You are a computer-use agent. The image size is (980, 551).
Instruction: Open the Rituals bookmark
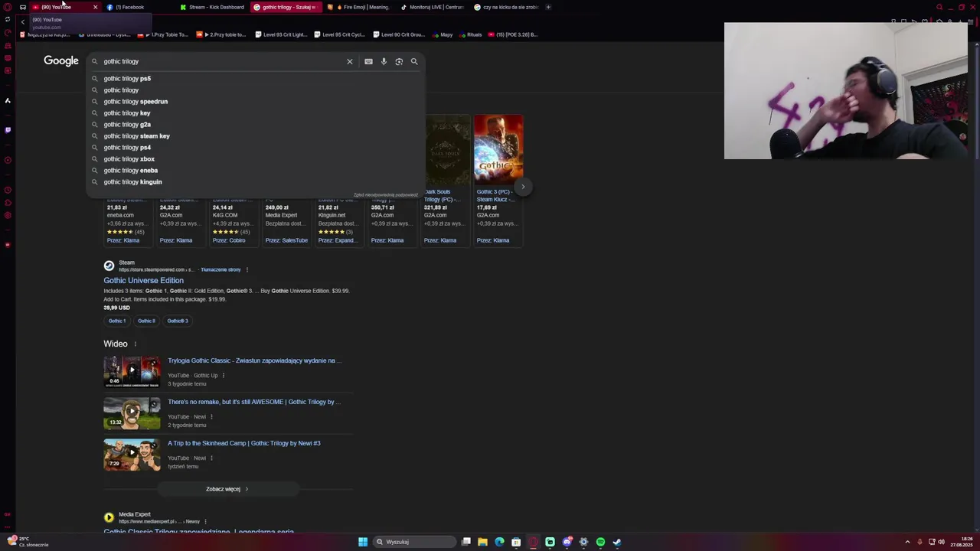pyautogui.click(x=470, y=34)
